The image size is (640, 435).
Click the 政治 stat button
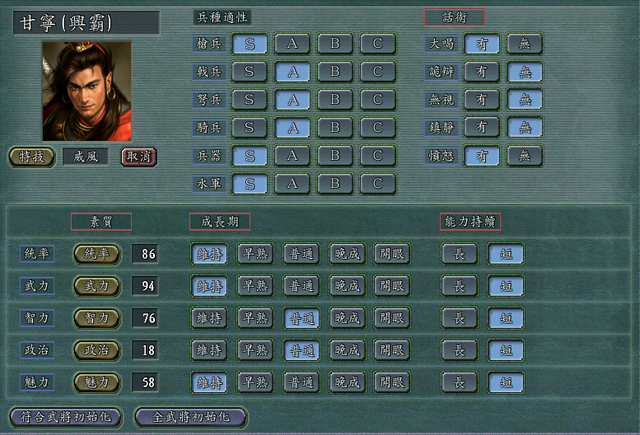97,350
